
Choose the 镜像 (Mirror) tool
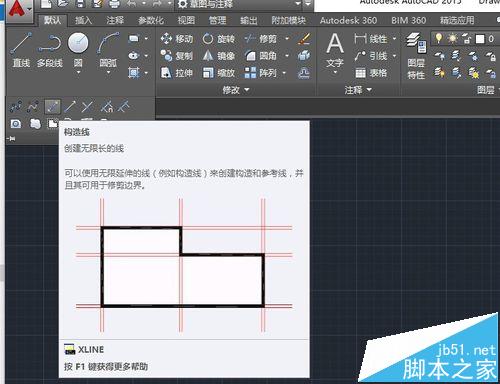point(219,56)
